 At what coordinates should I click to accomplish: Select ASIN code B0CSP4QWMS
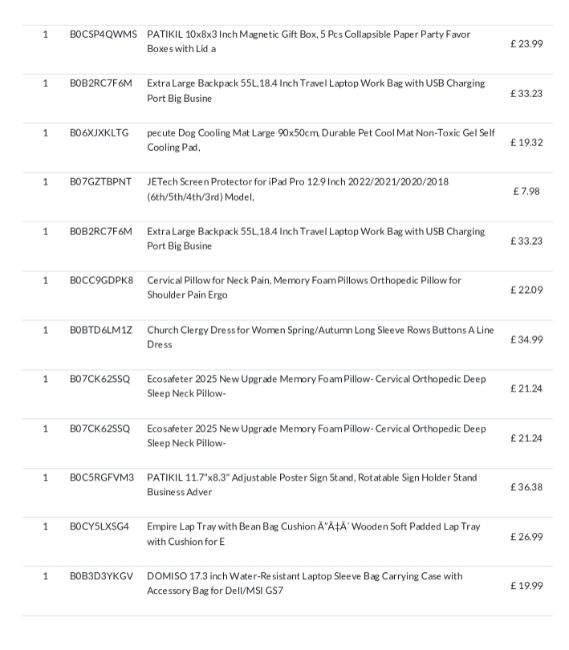click(103, 34)
